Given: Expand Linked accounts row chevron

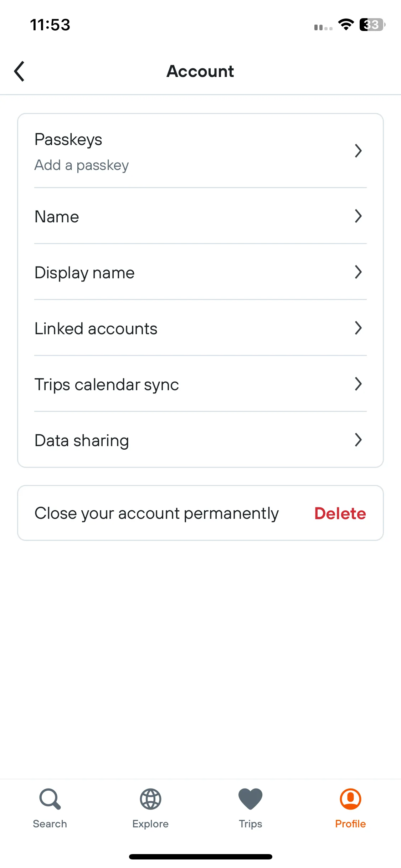Looking at the screenshot, I should (x=358, y=328).
